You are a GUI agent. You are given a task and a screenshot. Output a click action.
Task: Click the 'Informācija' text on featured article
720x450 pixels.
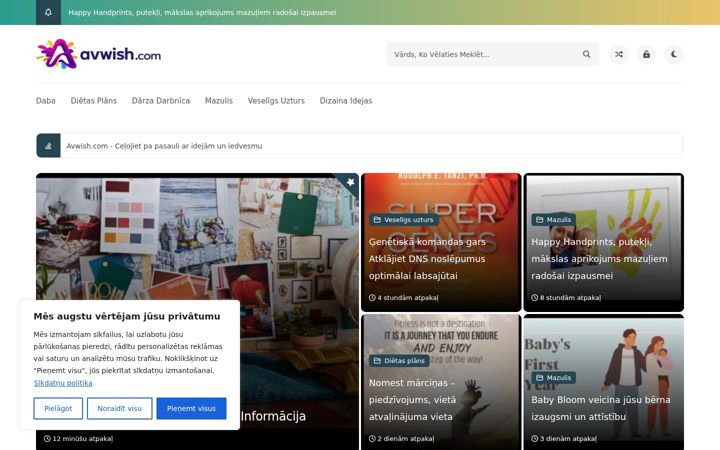[x=273, y=416]
